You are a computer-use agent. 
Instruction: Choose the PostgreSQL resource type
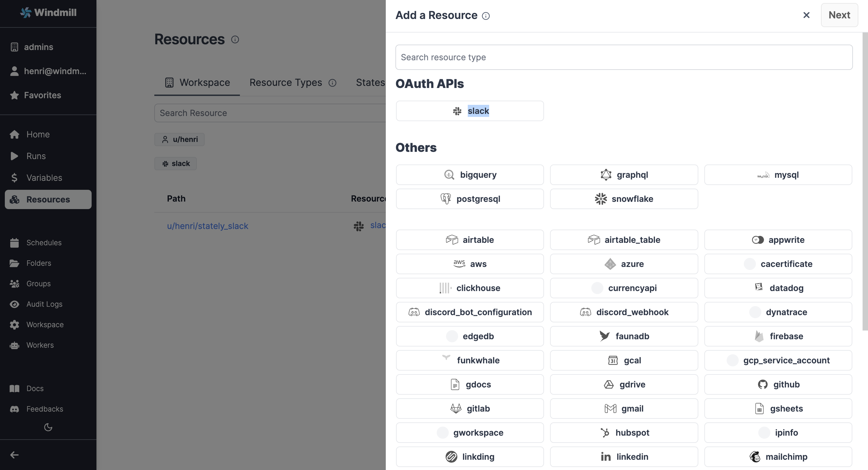coord(469,199)
